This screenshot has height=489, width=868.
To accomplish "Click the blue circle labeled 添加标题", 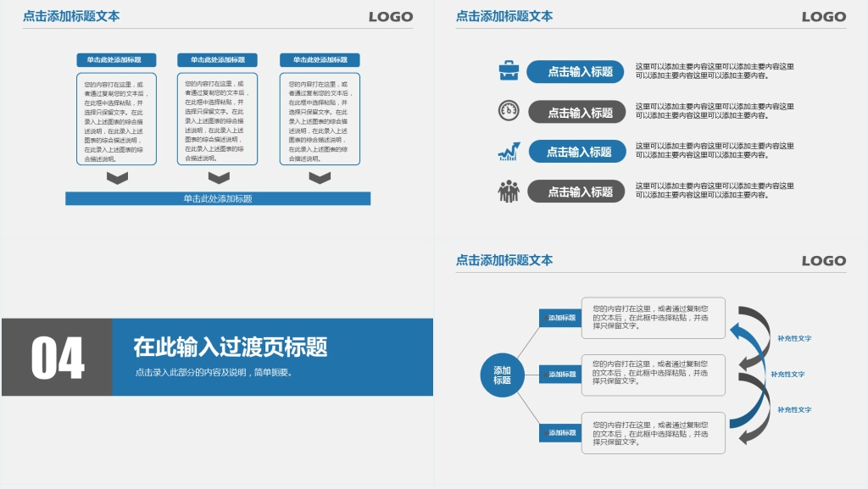I will point(502,375).
